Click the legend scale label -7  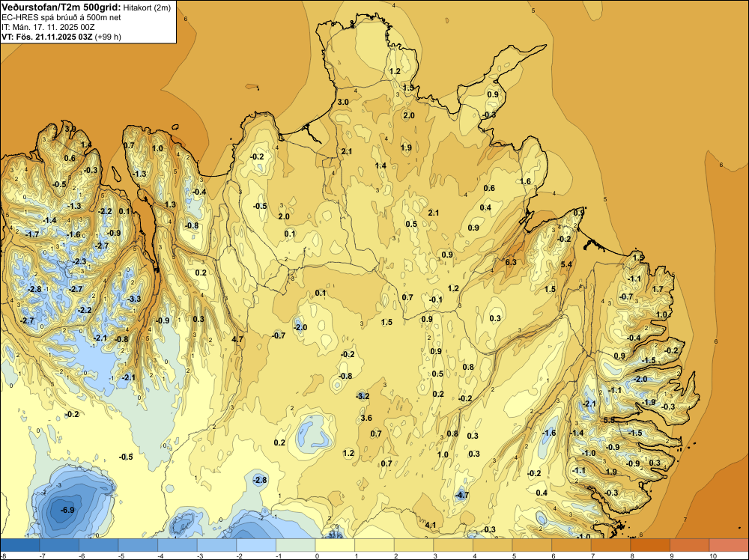(43, 556)
